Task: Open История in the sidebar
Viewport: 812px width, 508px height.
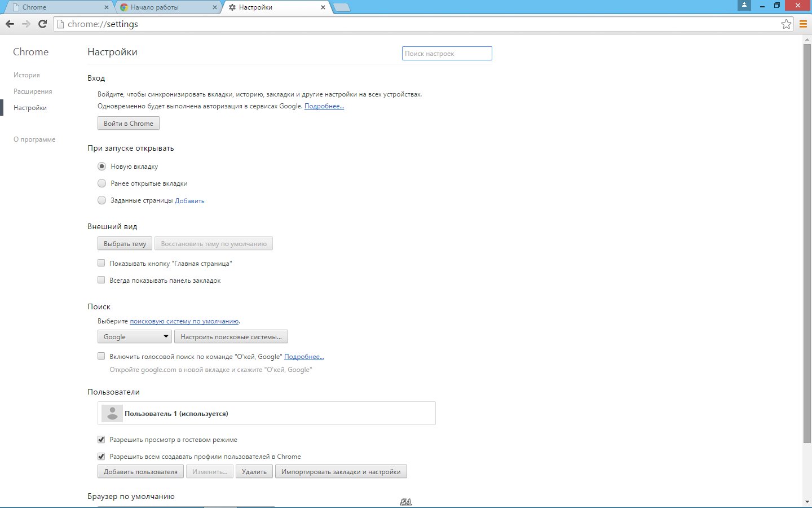Action: coord(27,75)
